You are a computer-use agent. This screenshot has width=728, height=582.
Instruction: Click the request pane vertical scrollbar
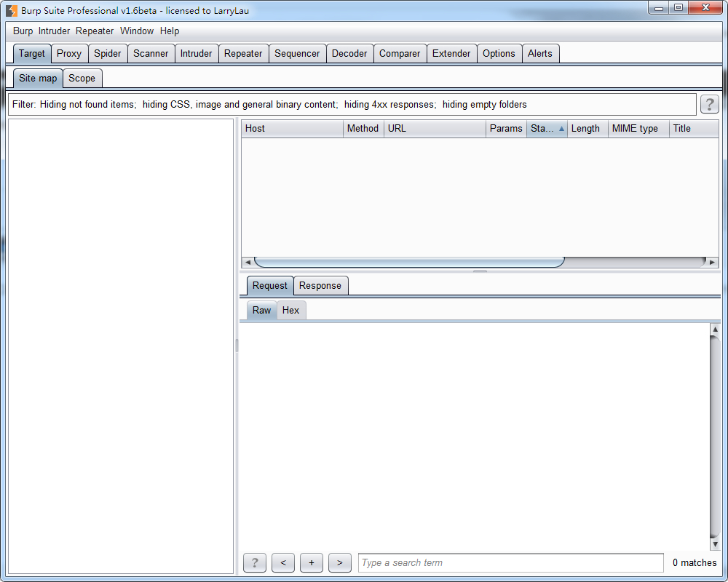715,436
